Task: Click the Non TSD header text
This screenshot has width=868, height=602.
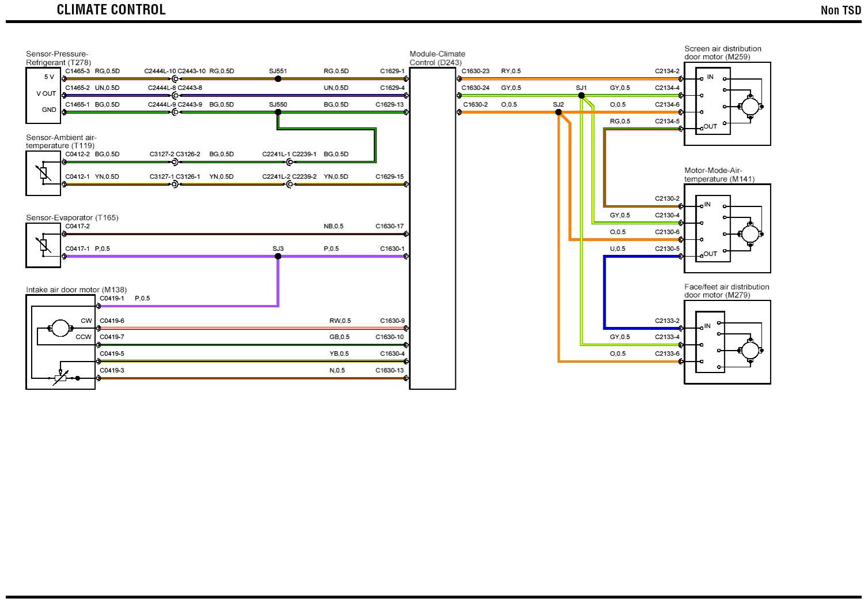Action: [840, 10]
